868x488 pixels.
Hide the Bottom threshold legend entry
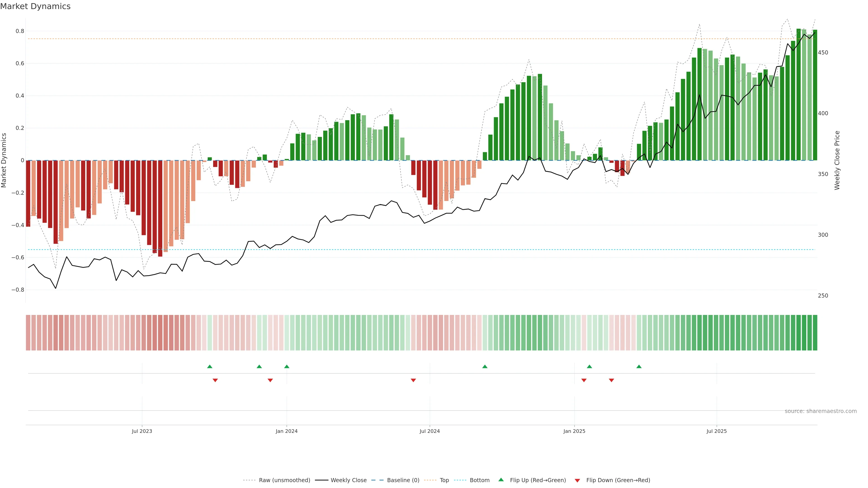click(x=479, y=480)
